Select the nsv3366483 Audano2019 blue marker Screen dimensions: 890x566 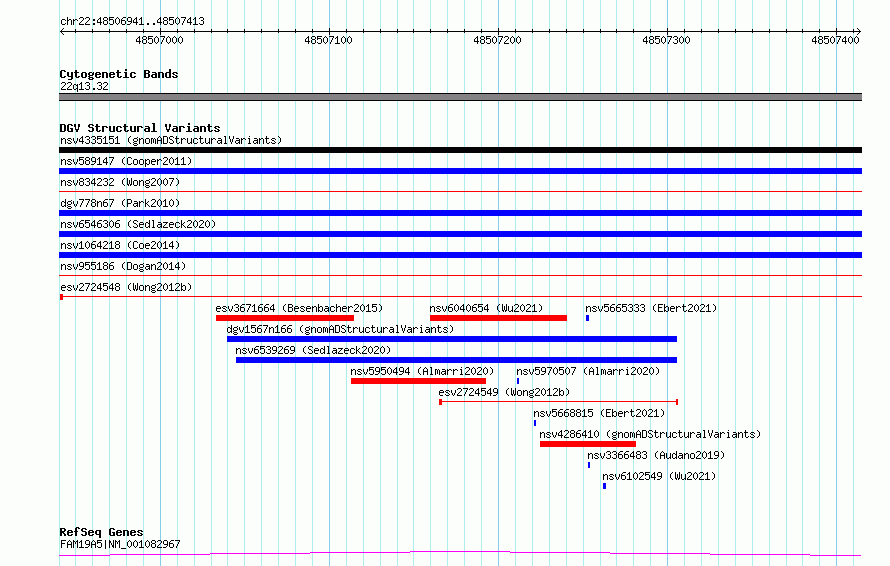tap(589, 465)
